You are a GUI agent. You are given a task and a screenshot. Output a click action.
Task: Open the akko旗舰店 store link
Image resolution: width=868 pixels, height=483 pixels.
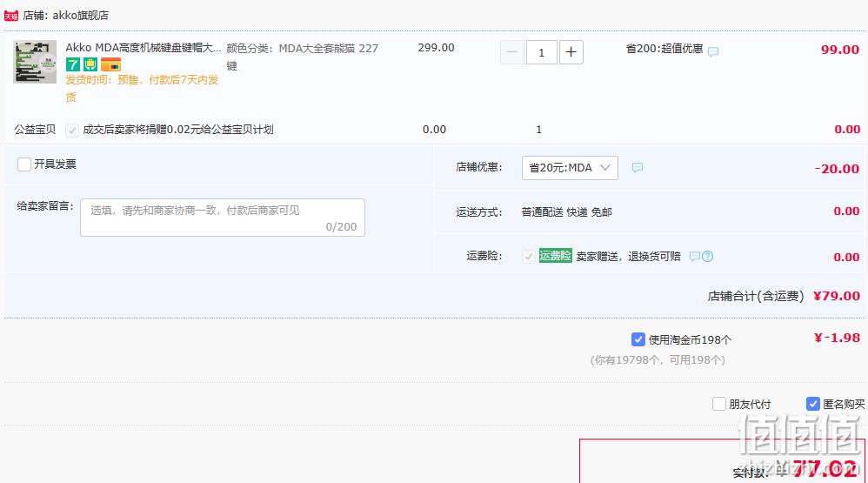coord(80,16)
